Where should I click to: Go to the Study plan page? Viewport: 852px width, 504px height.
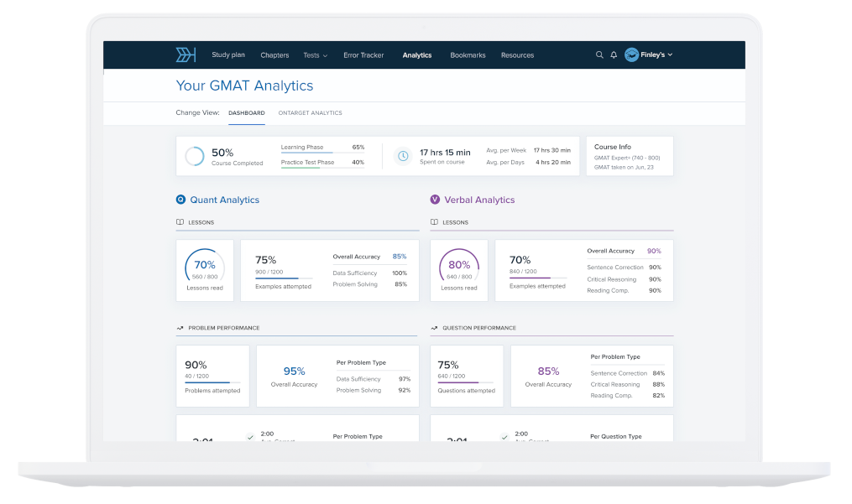tap(228, 55)
